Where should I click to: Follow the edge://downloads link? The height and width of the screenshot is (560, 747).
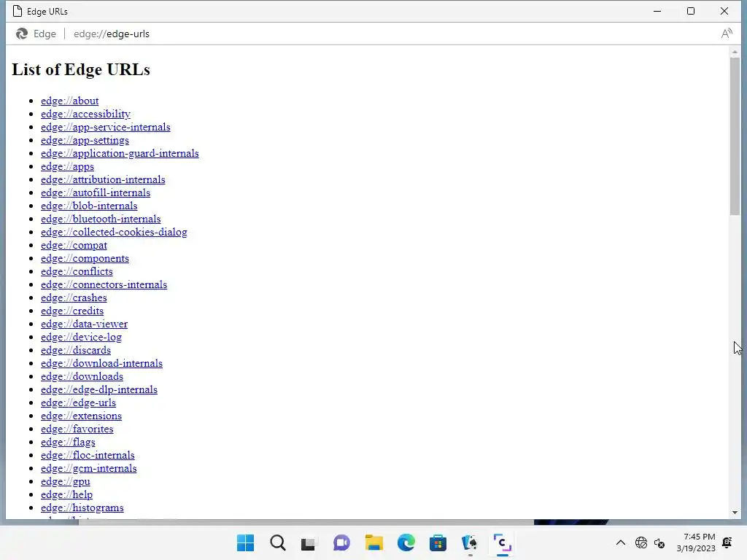(82, 377)
